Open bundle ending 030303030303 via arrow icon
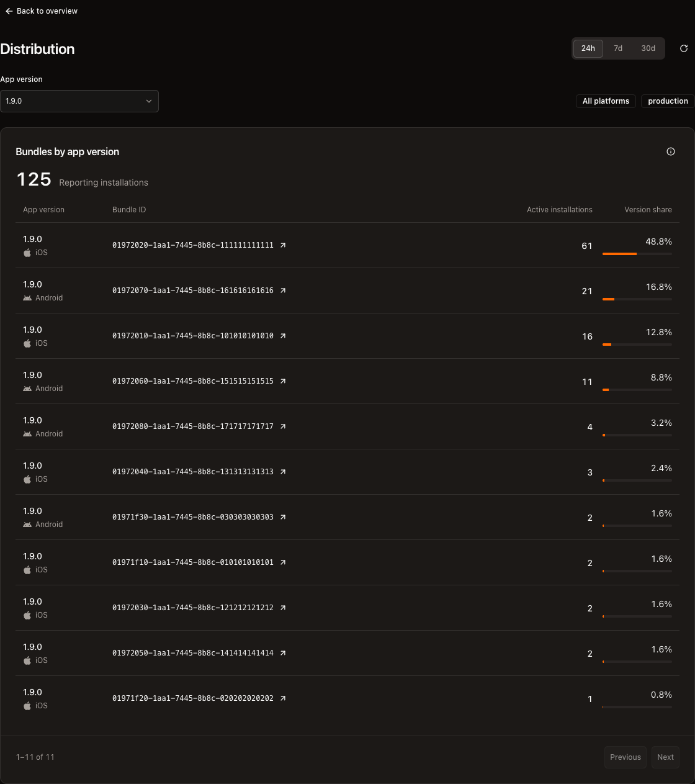The image size is (695, 784). (x=283, y=517)
